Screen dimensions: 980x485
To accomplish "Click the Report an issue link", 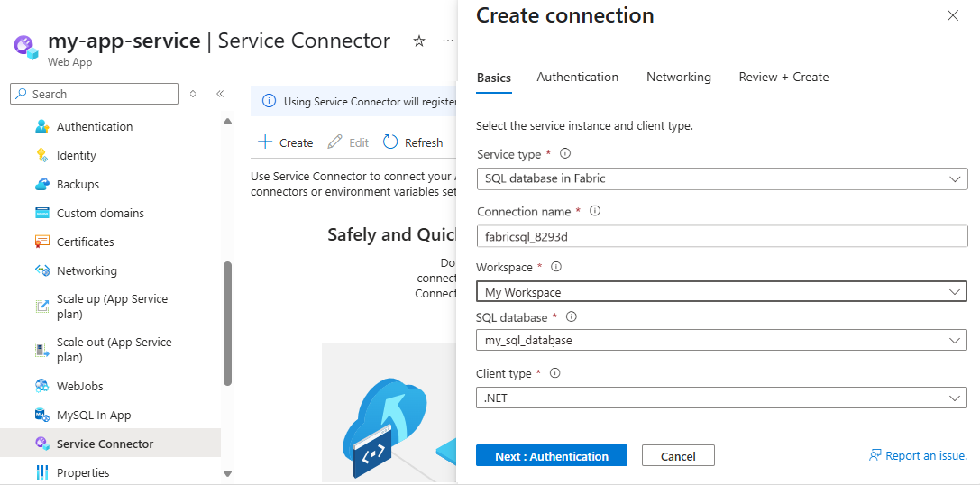I will [918, 455].
